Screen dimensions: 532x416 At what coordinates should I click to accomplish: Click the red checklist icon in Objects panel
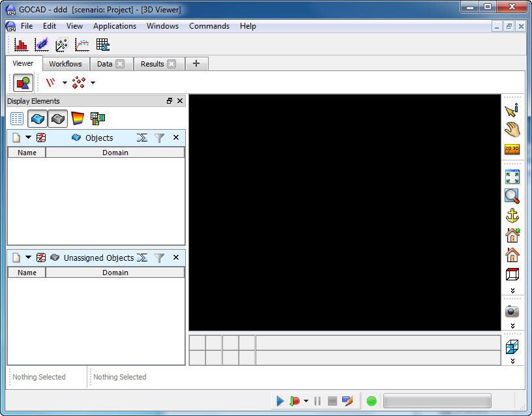tap(41, 138)
